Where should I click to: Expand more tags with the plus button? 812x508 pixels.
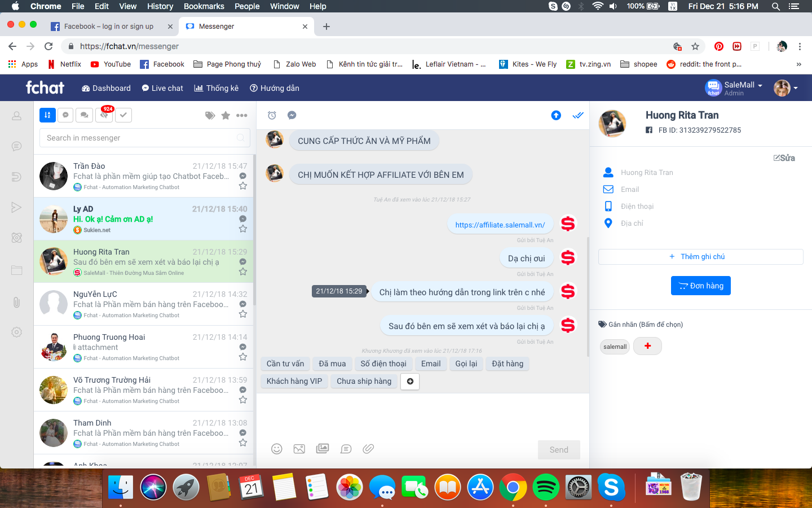(x=647, y=345)
